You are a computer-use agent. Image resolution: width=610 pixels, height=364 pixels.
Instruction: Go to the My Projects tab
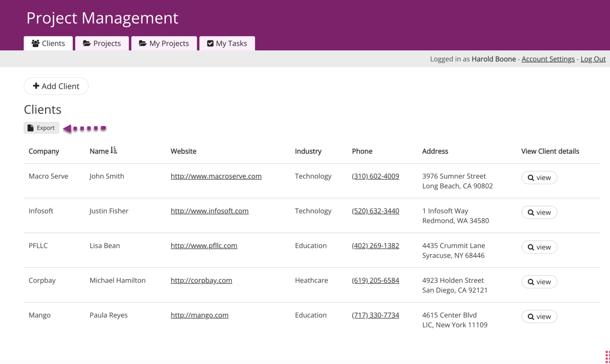tap(164, 43)
